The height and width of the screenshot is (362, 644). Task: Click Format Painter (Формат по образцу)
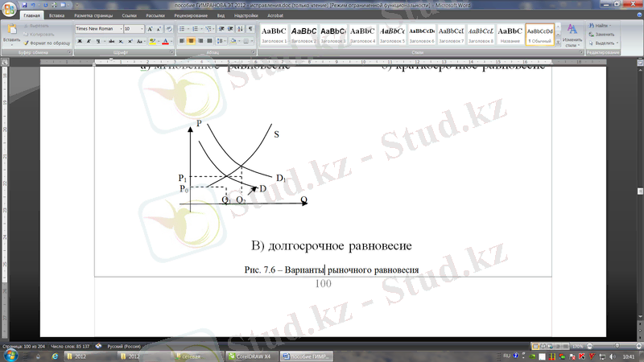point(47,43)
